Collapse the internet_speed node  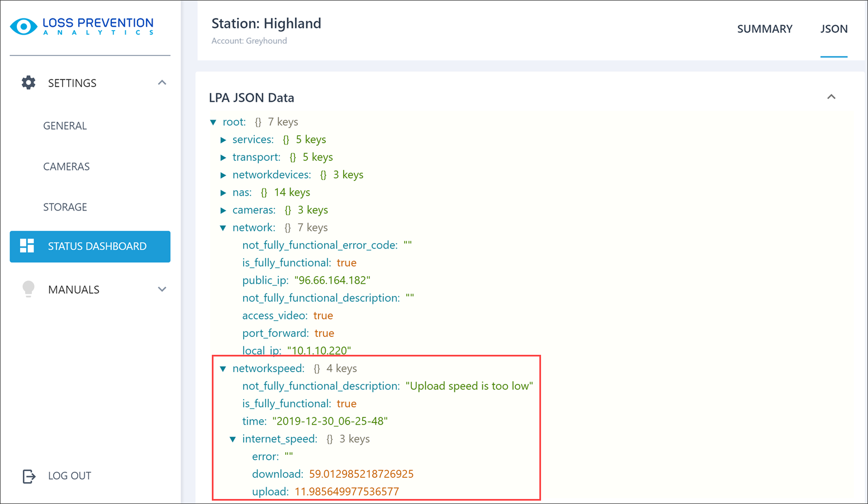coord(233,439)
